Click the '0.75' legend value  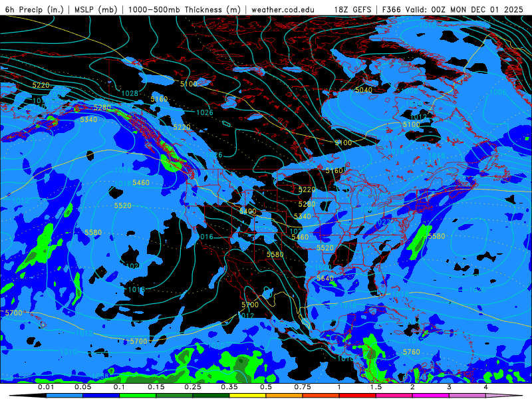tap(303, 387)
